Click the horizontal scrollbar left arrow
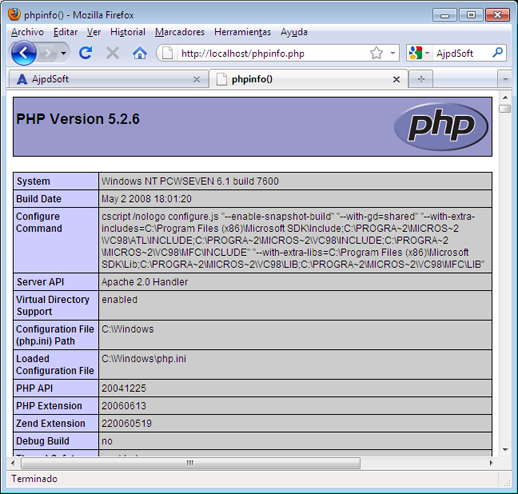 pyautogui.click(x=13, y=463)
